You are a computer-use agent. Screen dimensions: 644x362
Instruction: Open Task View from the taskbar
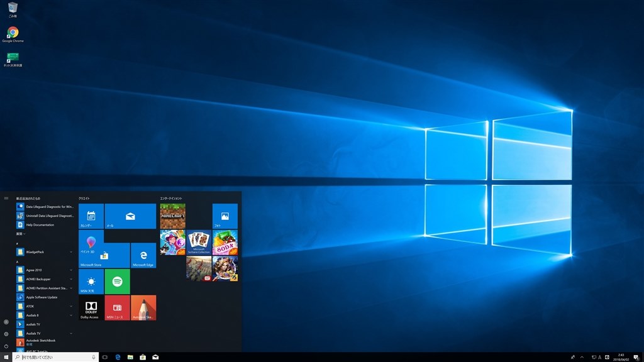click(x=105, y=357)
